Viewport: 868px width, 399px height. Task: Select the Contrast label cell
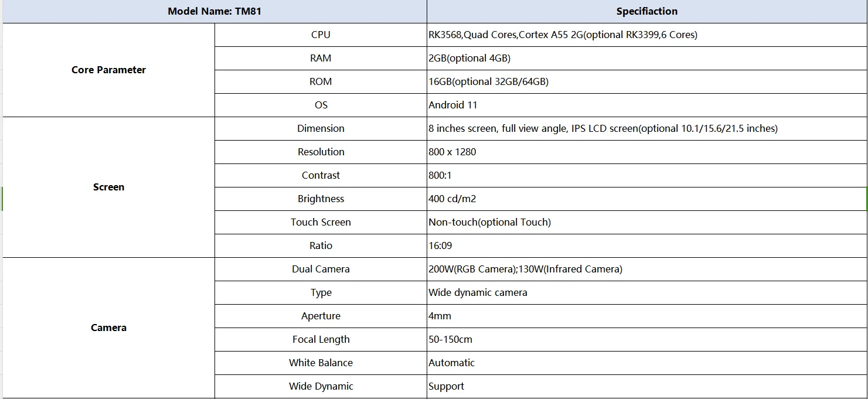tap(321, 175)
